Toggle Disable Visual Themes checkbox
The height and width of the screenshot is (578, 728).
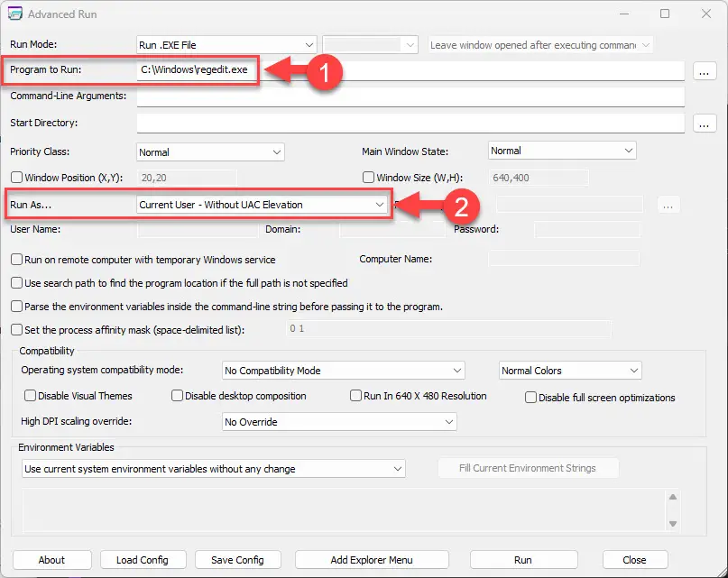point(30,396)
